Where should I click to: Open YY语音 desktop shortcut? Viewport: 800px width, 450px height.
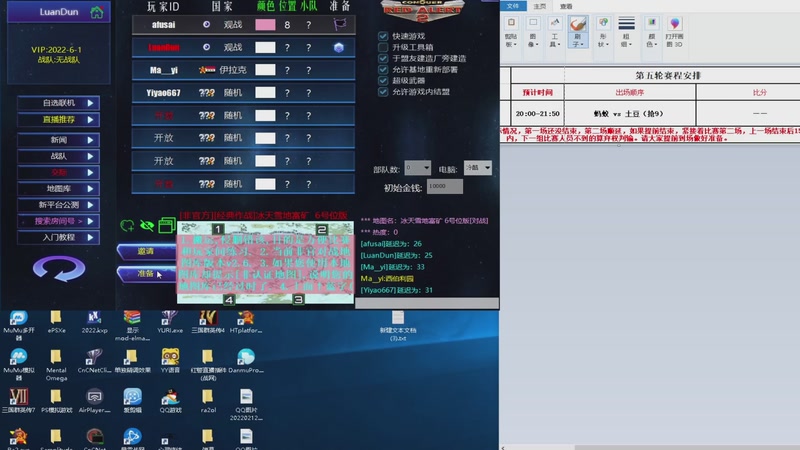pos(170,361)
